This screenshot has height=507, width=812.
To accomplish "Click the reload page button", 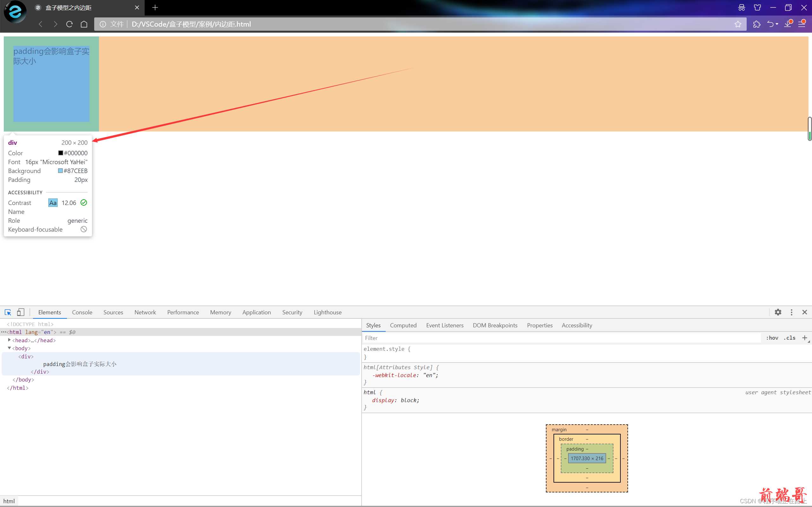I will (69, 24).
